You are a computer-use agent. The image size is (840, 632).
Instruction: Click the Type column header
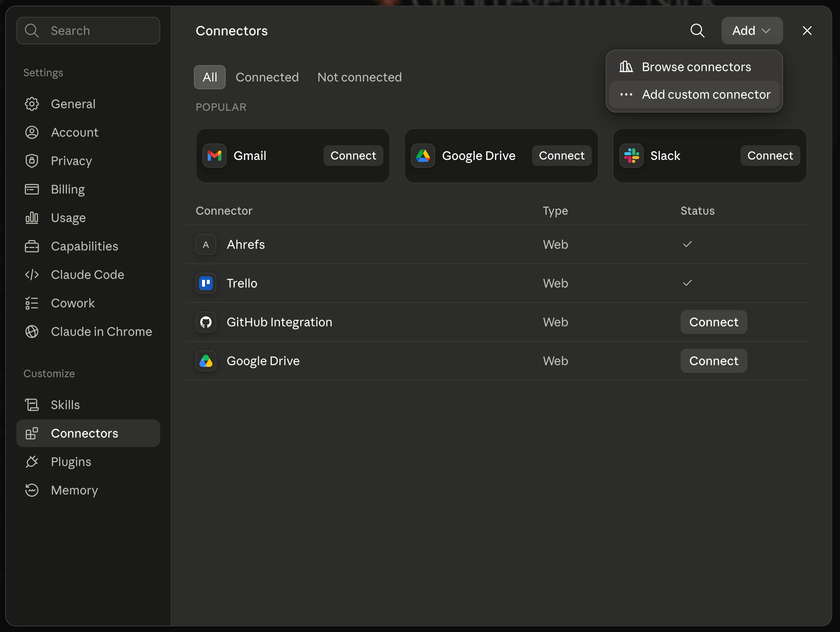tap(555, 211)
